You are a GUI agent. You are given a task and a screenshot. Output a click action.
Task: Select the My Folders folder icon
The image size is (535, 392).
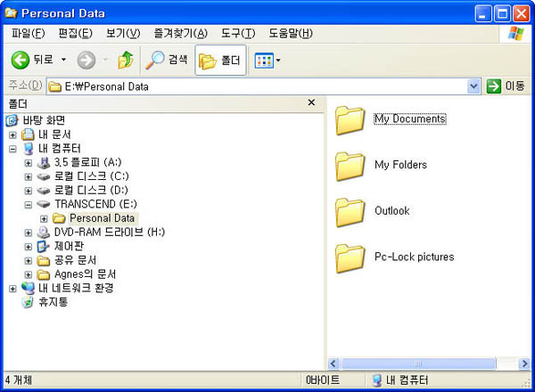point(350,166)
